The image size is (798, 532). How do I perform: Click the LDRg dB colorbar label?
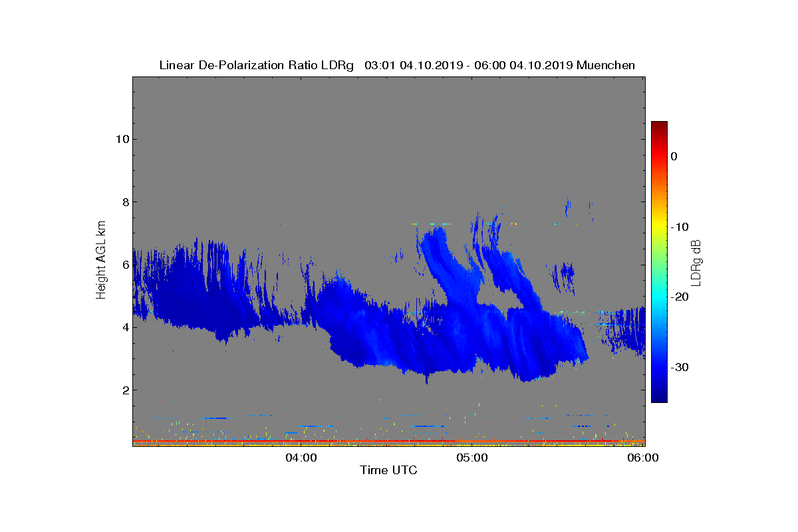click(x=696, y=262)
